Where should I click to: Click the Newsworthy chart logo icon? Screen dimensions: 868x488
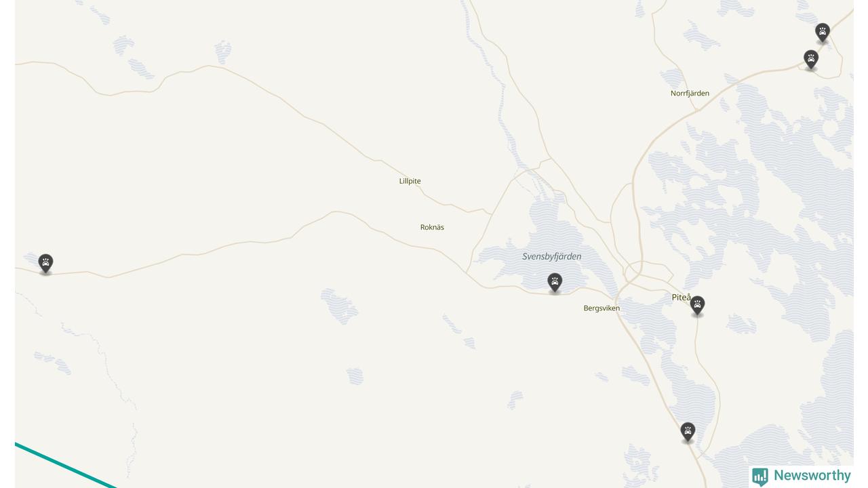[760, 476]
